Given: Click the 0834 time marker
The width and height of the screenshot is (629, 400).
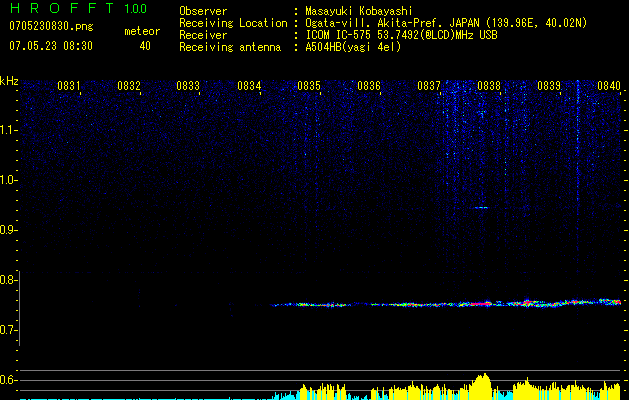Looking at the screenshot, I should click(x=249, y=85).
